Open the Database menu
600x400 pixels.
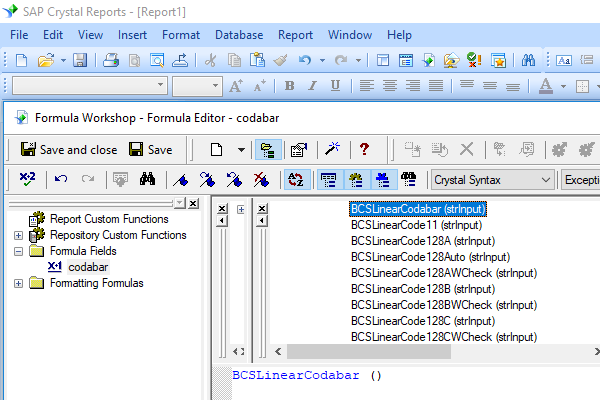click(239, 35)
